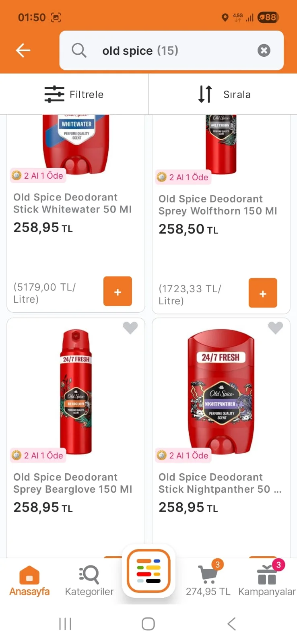297x644 pixels.
Task: Open the colorful center menu button
Action: pos(148,571)
